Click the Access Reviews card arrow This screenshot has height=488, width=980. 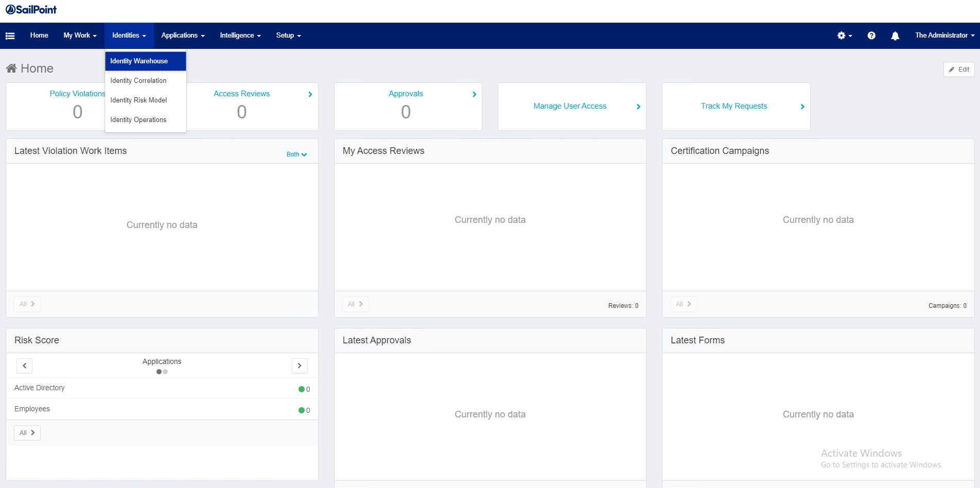[x=310, y=94]
